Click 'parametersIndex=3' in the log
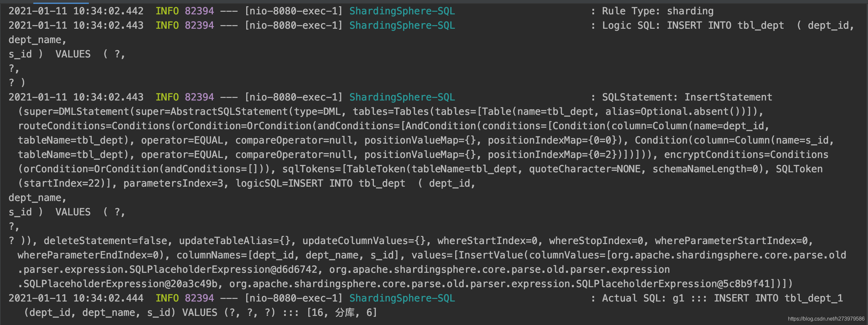868x325 pixels. point(172,184)
